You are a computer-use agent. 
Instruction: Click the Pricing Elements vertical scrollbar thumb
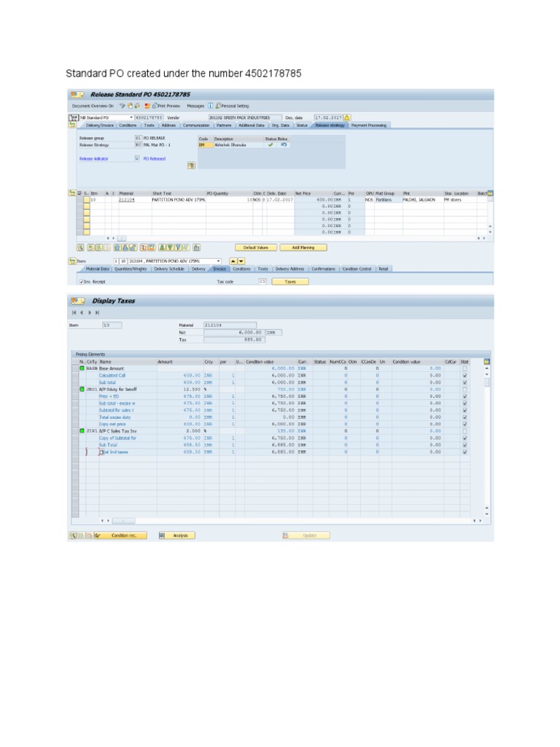(486, 382)
